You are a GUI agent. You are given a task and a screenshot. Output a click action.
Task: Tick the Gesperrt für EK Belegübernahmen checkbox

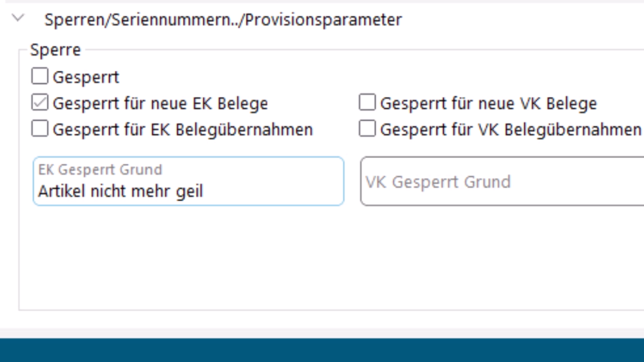coord(40,129)
